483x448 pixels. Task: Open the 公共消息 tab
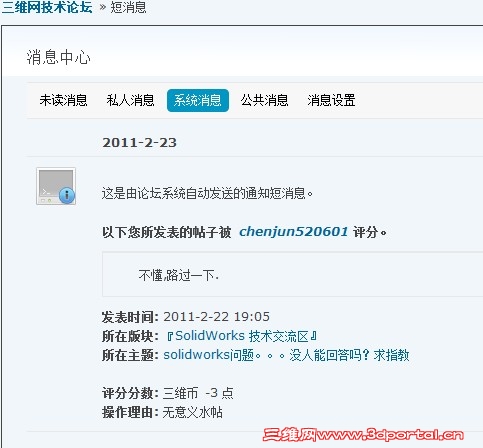point(264,100)
